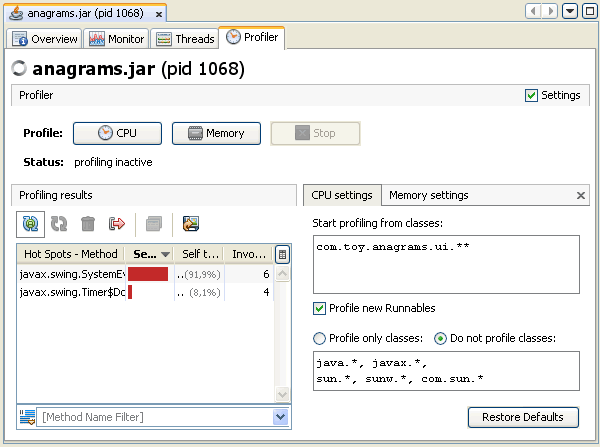
Task: Close the settings panel with the X
Action: coord(581,196)
